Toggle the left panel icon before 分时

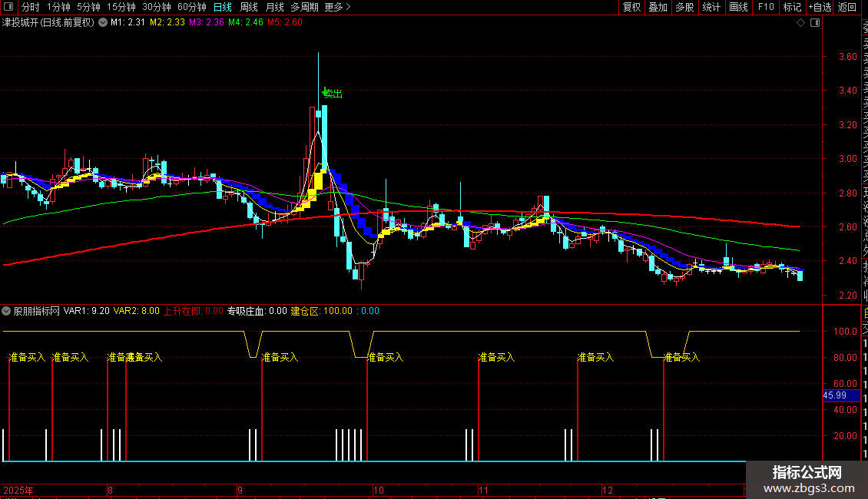(8, 7)
